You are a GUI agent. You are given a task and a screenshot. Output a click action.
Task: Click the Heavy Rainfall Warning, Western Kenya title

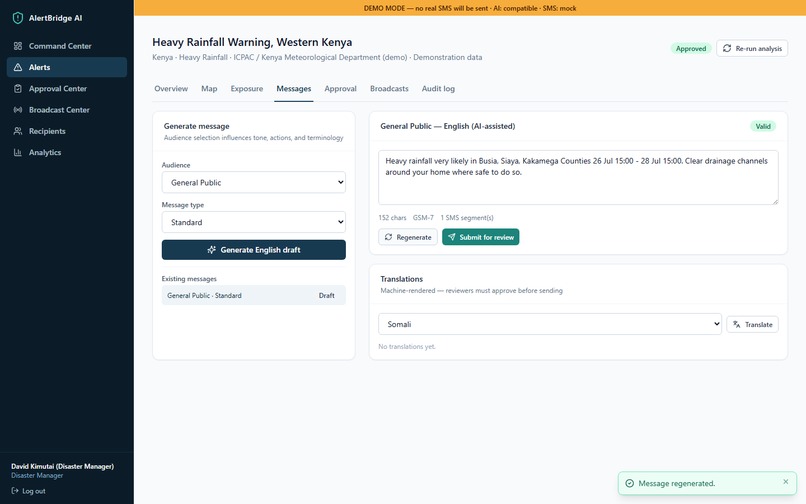coord(252,42)
